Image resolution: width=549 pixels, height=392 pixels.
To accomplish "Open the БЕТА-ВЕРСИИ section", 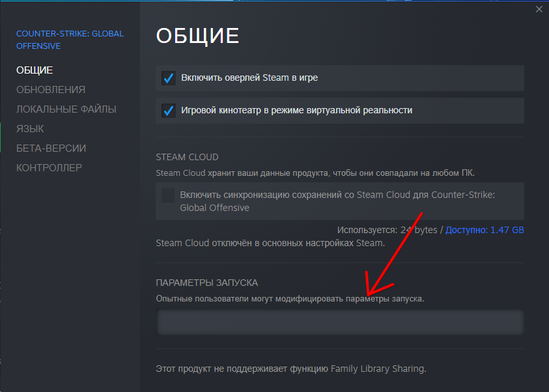I will pyautogui.click(x=51, y=148).
